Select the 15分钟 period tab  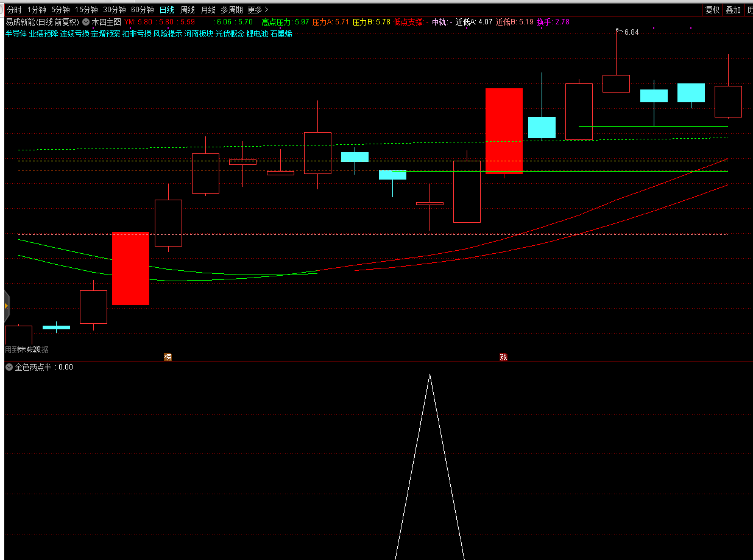(87, 10)
